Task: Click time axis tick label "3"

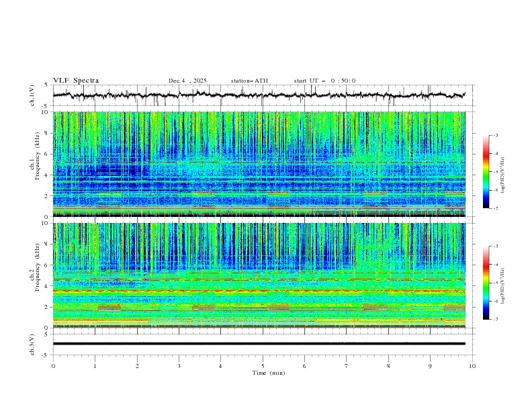Action: pos(179,366)
